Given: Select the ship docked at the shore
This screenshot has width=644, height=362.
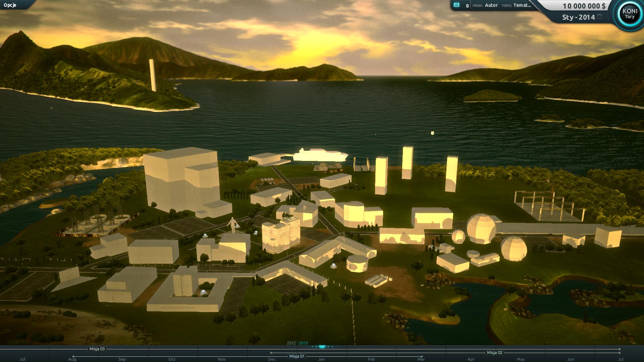Looking at the screenshot, I should click(320, 155).
